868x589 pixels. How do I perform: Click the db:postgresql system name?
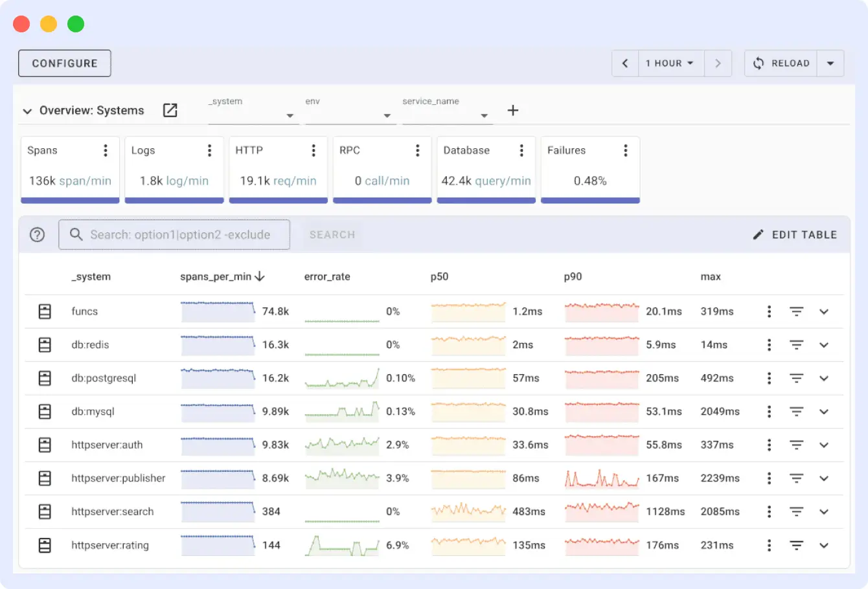104,378
